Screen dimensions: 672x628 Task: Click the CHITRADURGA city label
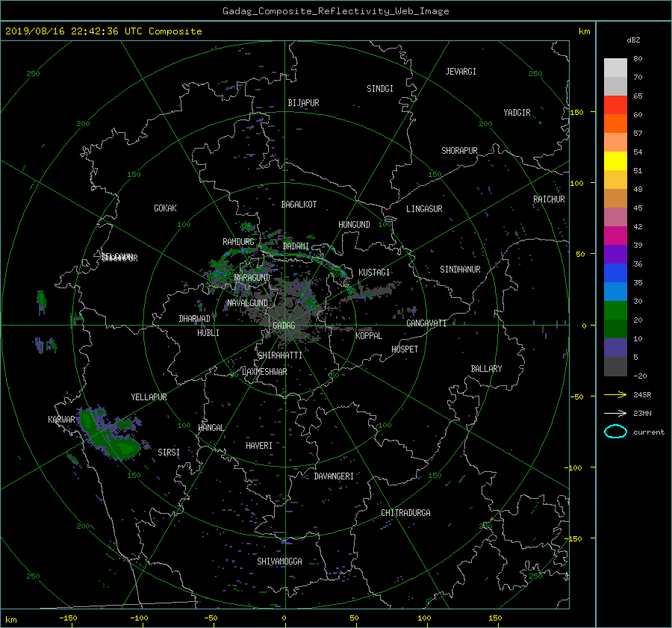click(406, 513)
